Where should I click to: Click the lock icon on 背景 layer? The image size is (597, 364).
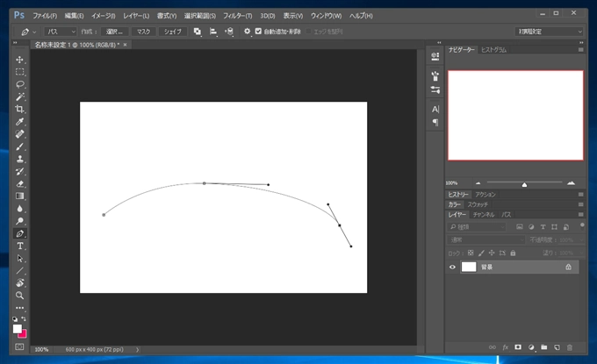tap(568, 267)
